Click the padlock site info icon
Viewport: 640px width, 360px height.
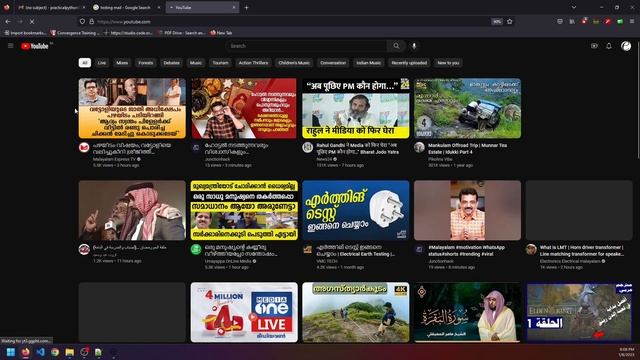coord(91,22)
